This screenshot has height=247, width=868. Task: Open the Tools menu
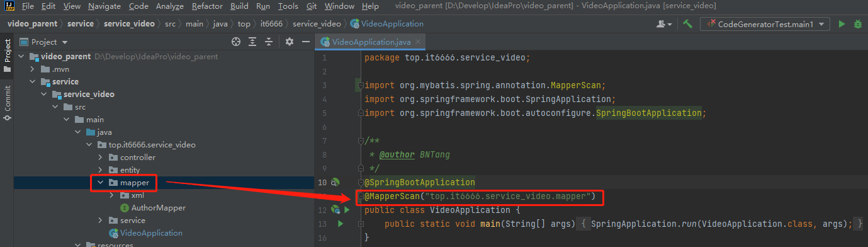[288, 6]
